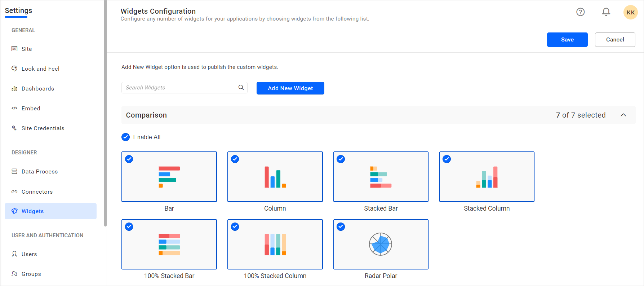Click the Stacked Column chart icon
This screenshot has height=286, width=644.
pos(487,177)
